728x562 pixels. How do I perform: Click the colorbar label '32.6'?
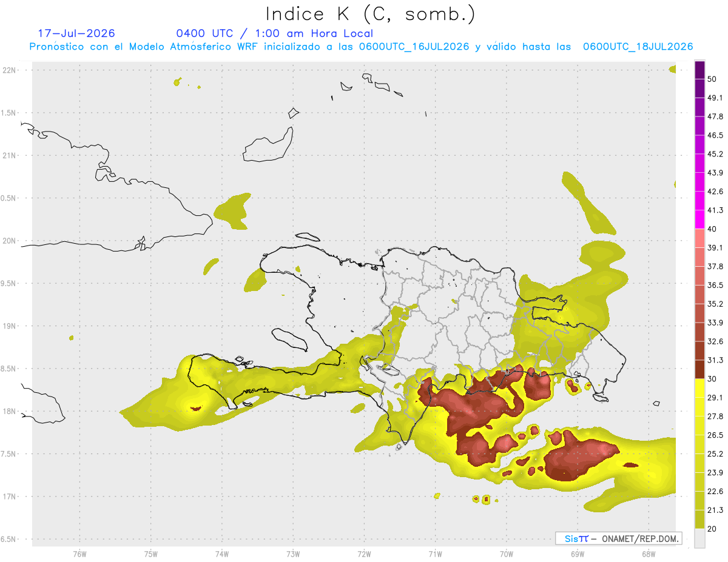click(x=715, y=341)
